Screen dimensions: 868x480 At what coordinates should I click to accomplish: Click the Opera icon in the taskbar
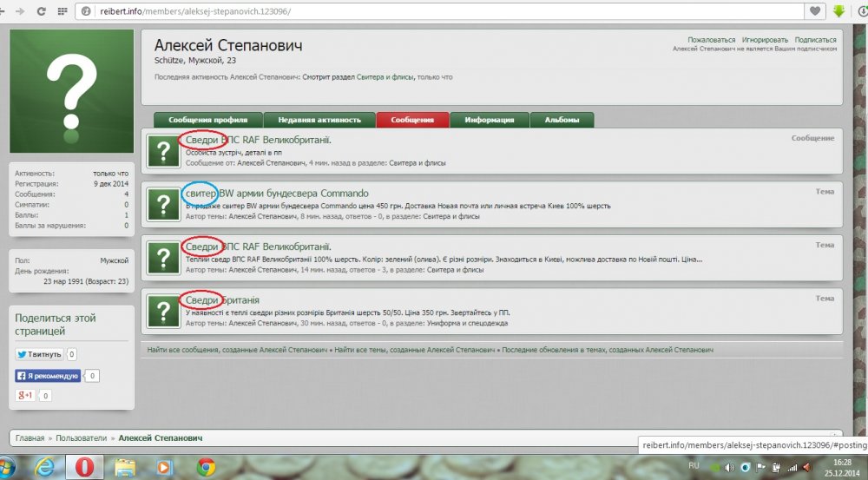click(84, 467)
